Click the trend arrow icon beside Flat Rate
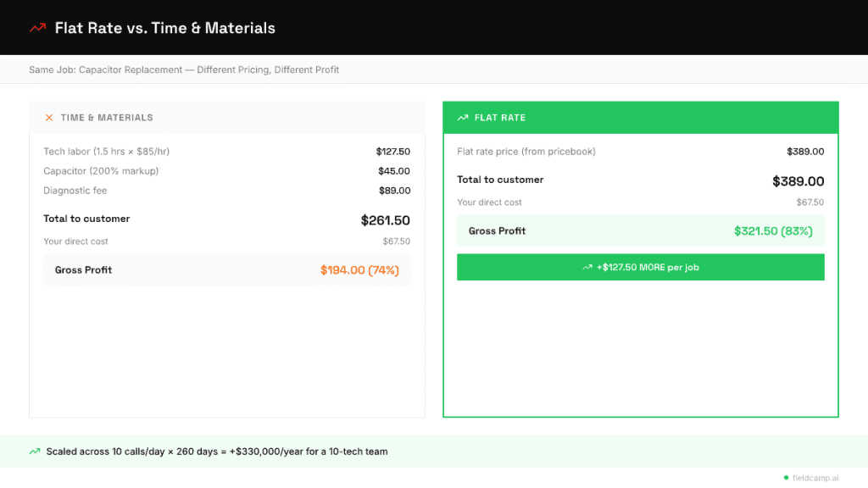The width and height of the screenshot is (868, 488). (x=463, y=118)
